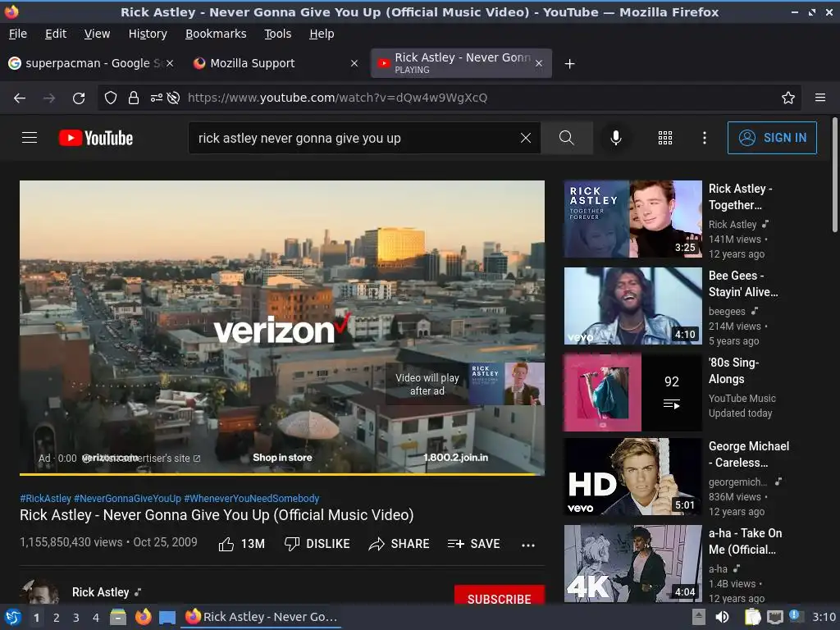Open Rick Astley channel avatar
840x630 pixels.
[x=39, y=591]
